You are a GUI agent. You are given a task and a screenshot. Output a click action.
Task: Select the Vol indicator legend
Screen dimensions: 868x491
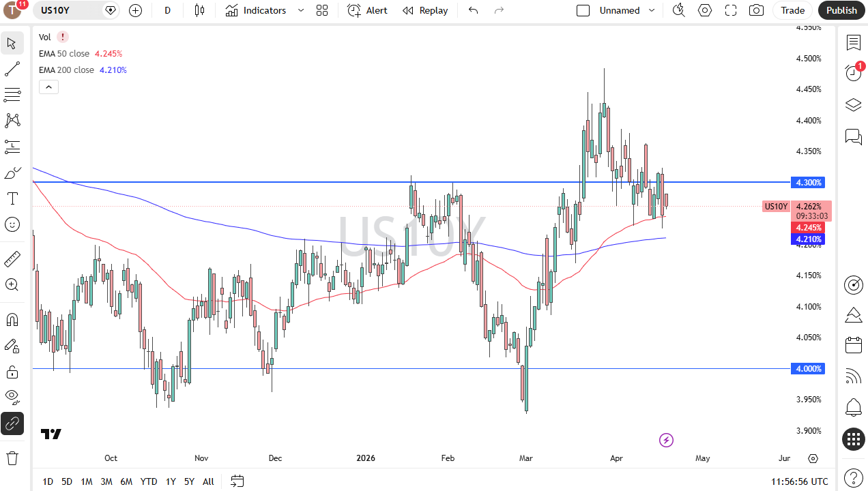point(44,38)
